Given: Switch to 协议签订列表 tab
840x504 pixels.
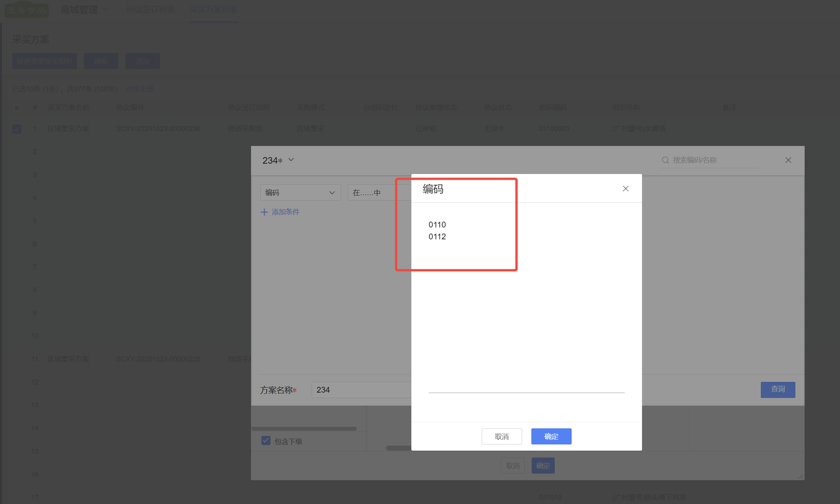Looking at the screenshot, I should (x=151, y=10).
